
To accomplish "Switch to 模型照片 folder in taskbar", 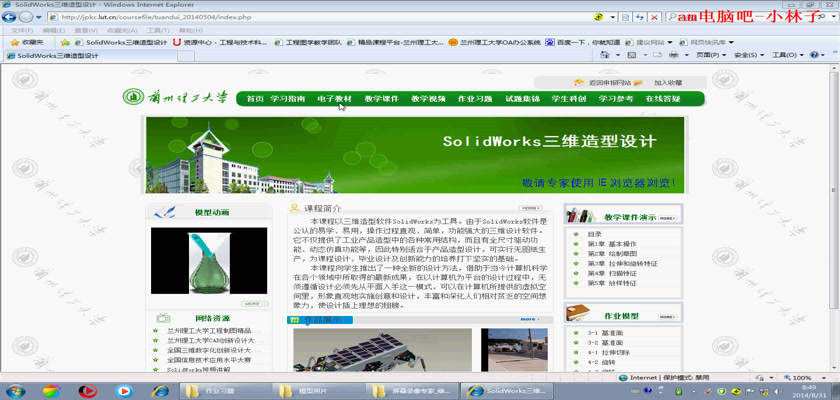I will (317, 391).
